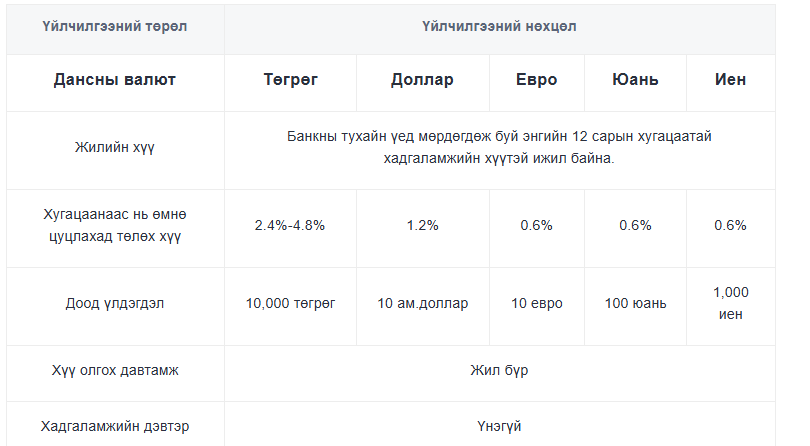This screenshot has width=810, height=446.
Task: Click the Үйлчилгээний төрөл header
Action: [115, 26]
